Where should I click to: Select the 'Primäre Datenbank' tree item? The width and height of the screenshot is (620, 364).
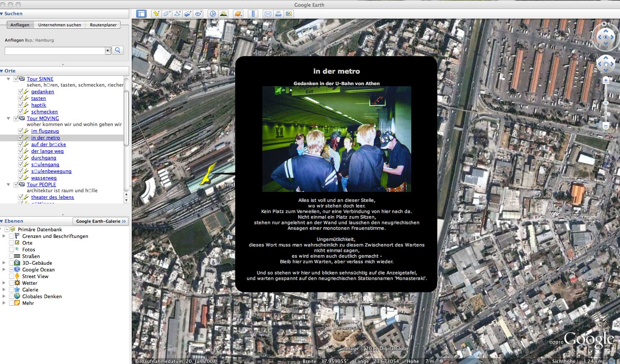(x=40, y=229)
